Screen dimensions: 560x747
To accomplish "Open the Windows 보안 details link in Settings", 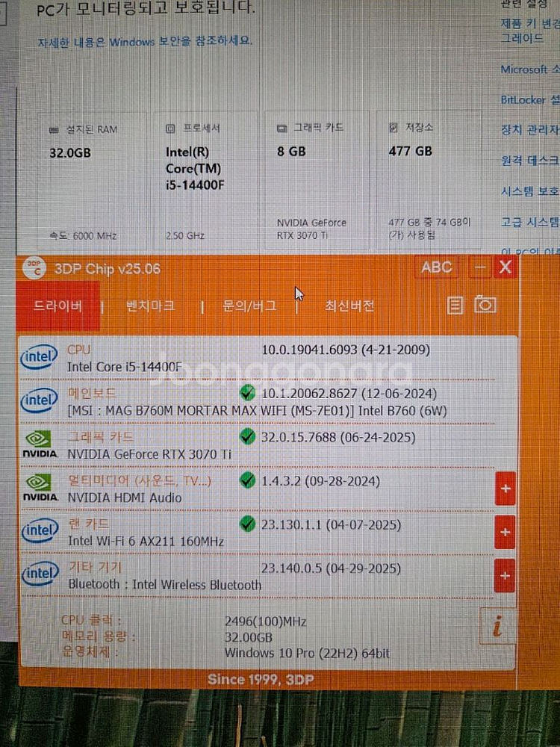I will pos(145,41).
